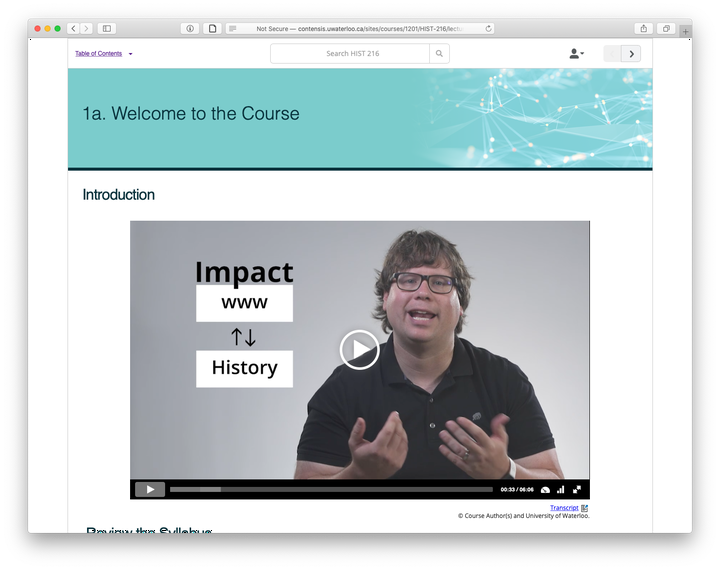
Task: Open the playback speed control
Action: 545,490
